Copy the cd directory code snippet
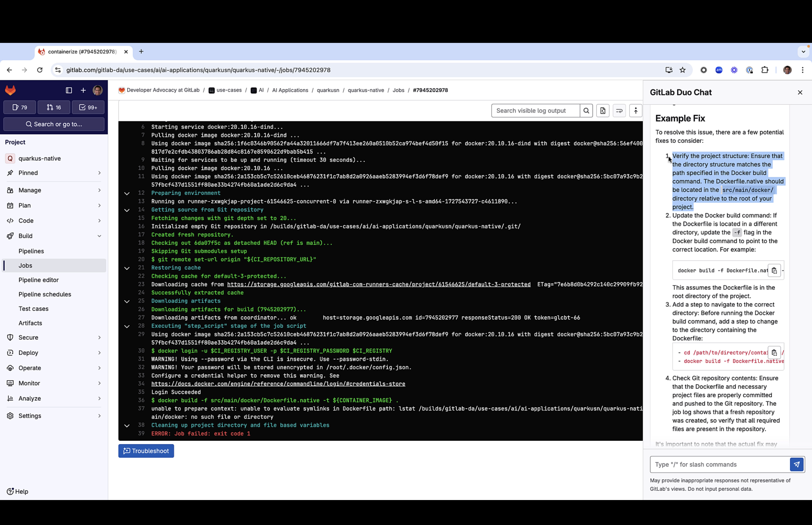The height and width of the screenshot is (525, 812). 774,353
